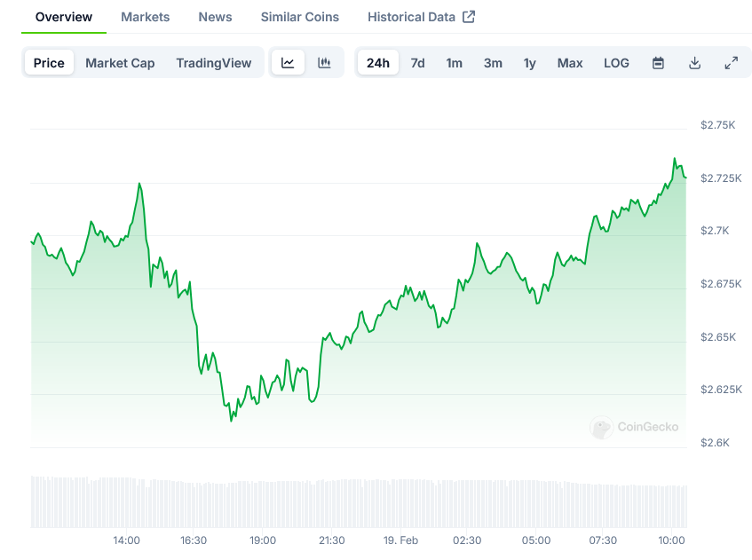This screenshot has height=560, width=752.
Task: Click the price line's highest peak near 10:00
Action: (x=674, y=158)
